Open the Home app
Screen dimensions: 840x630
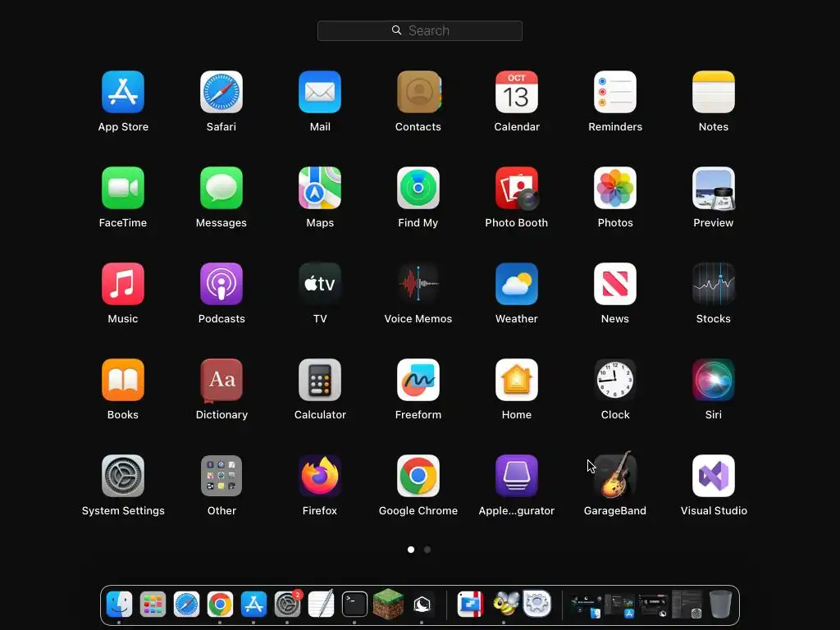coord(517,380)
